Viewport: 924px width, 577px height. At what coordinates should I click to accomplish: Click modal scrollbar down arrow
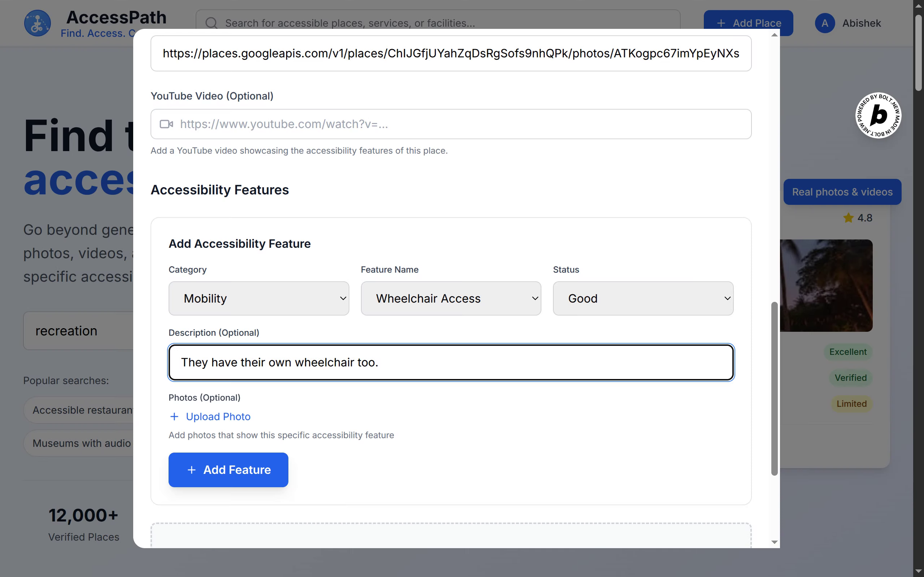[774, 542]
